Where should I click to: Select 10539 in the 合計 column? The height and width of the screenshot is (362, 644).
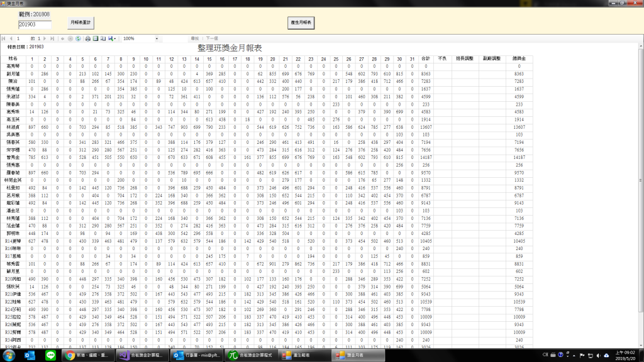(x=426, y=302)
